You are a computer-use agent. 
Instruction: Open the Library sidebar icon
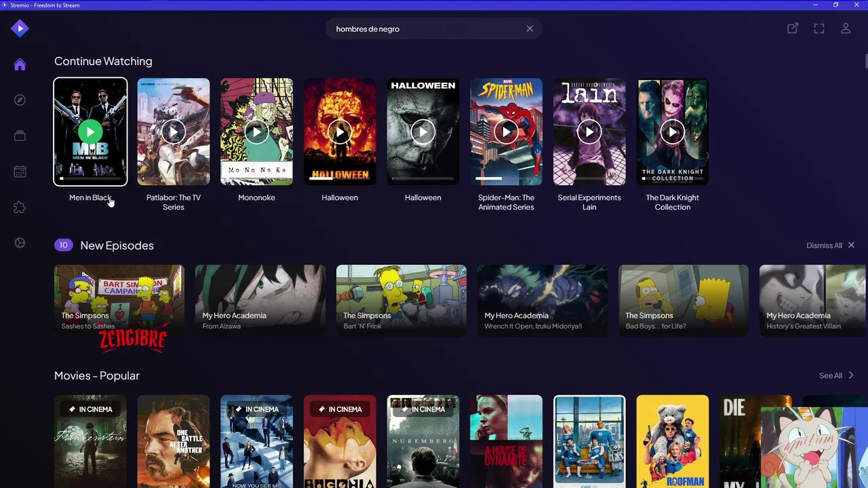tap(20, 136)
